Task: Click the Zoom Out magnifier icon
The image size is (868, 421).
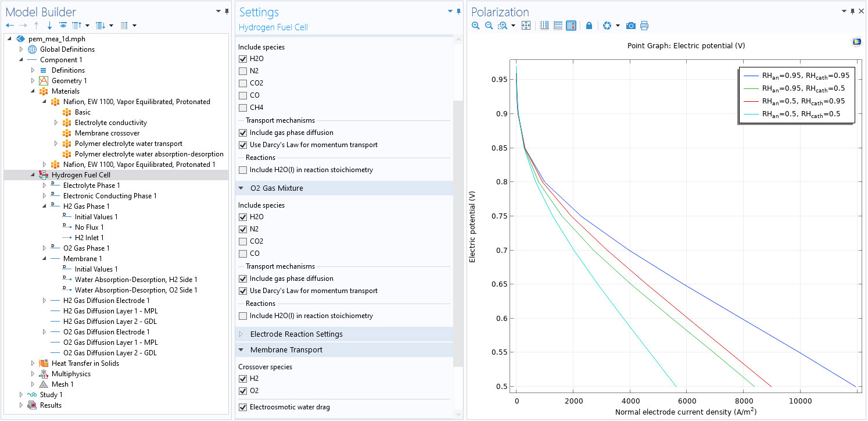Action: tap(489, 26)
